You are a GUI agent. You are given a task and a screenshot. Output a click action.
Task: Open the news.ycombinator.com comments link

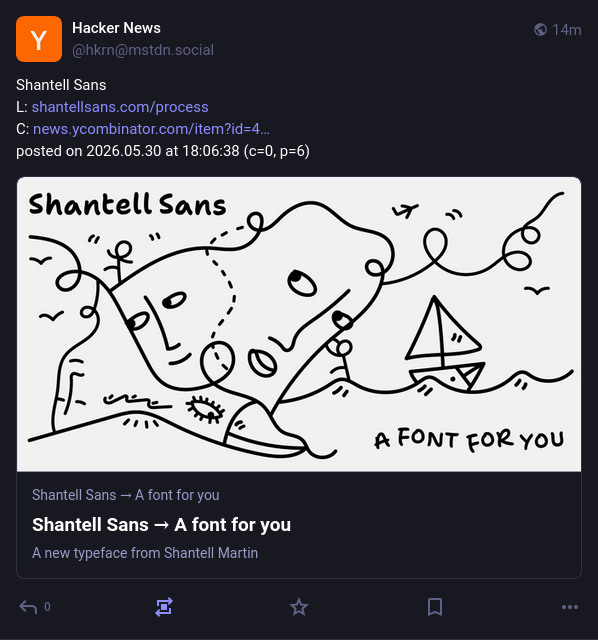coord(151,129)
